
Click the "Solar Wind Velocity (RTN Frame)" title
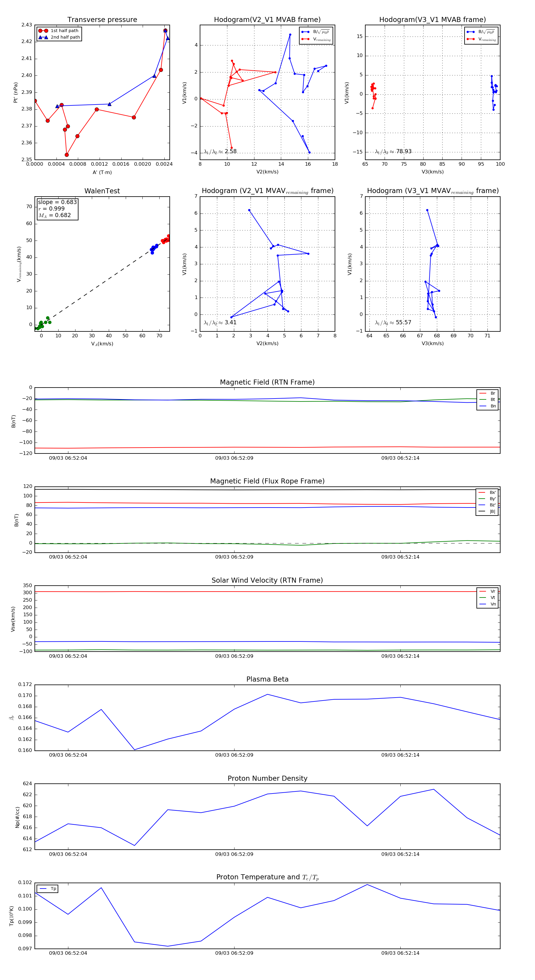pos(267,581)
